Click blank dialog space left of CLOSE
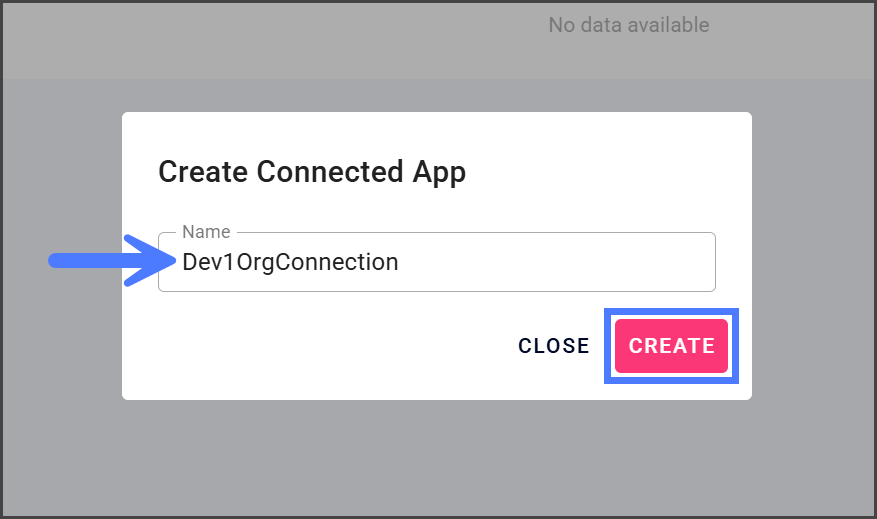 pyautogui.click(x=320, y=346)
